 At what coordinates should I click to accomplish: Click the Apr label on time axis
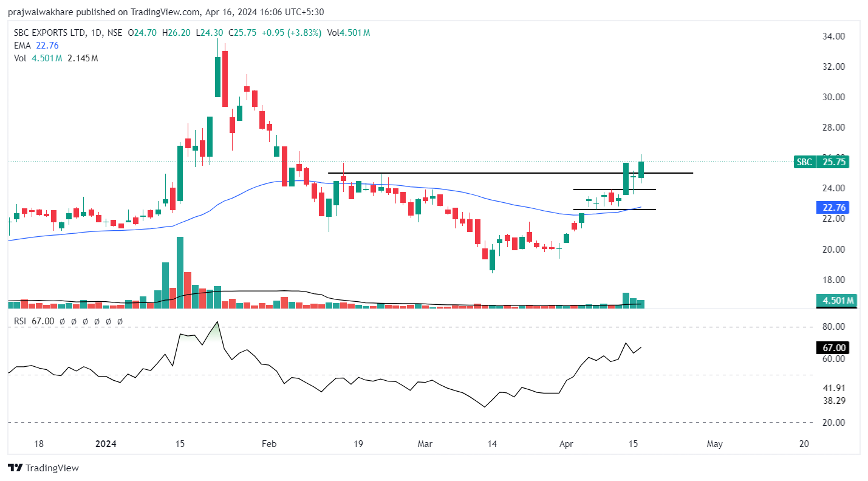(566, 444)
